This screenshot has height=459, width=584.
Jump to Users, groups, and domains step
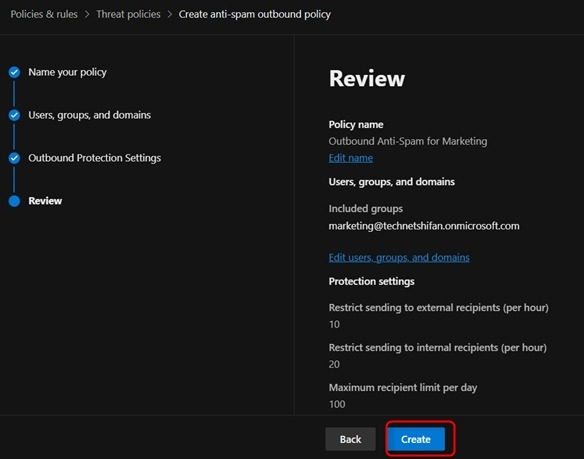point(89,115)
